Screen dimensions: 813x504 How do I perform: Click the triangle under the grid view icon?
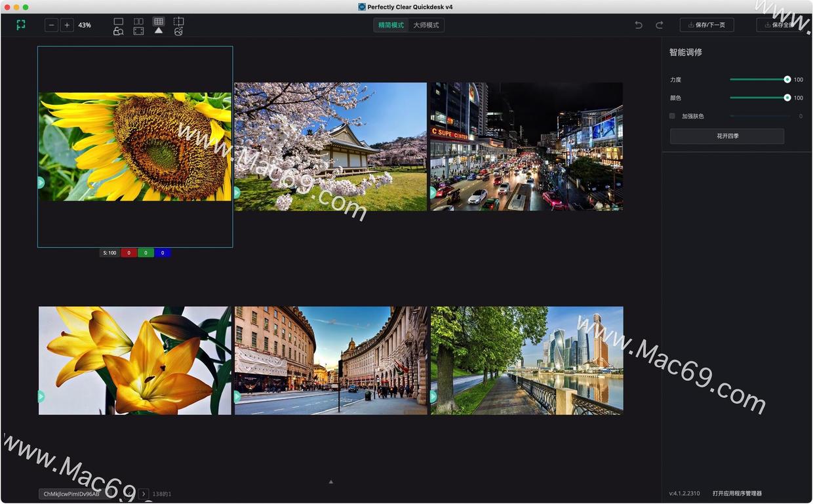coord(158,30)
